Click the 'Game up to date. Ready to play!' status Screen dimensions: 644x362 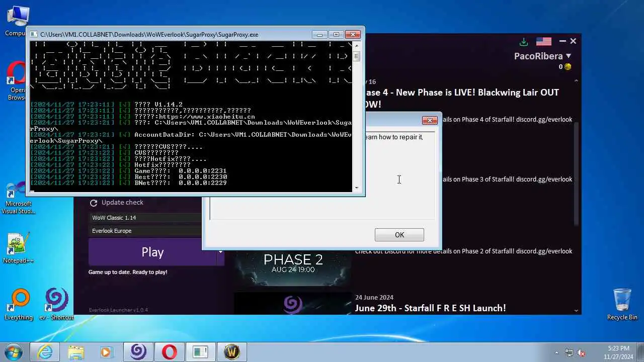point(128,272)
